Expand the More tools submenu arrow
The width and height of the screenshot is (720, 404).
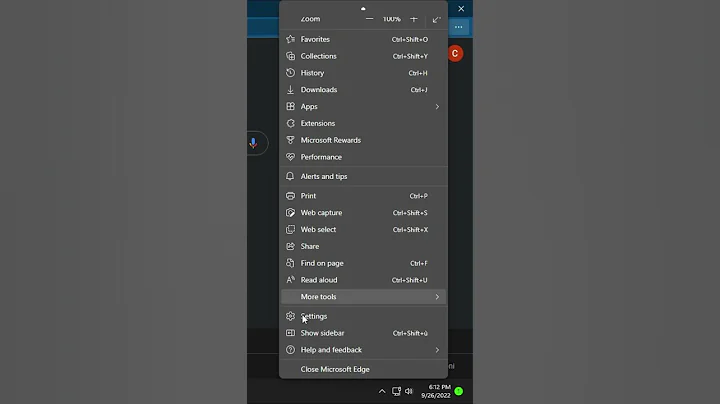437,297
